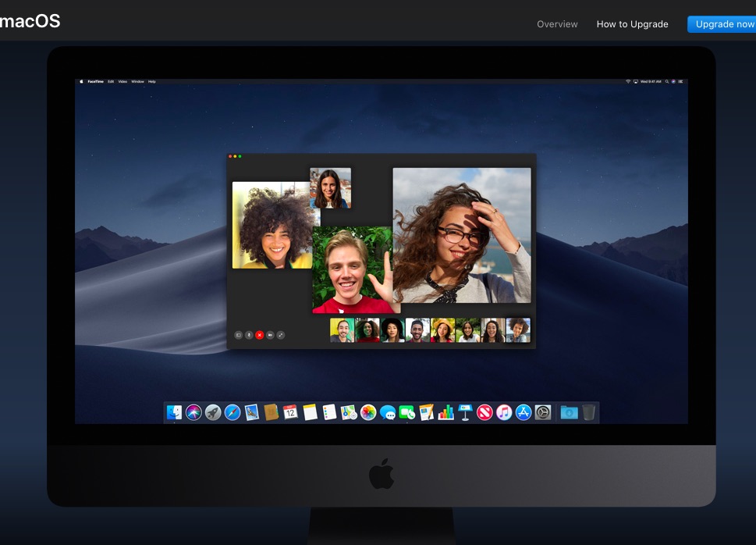Viewport: 756px width, 545px height.
Task: Open the Messages app icon
Action: point(388,412)
